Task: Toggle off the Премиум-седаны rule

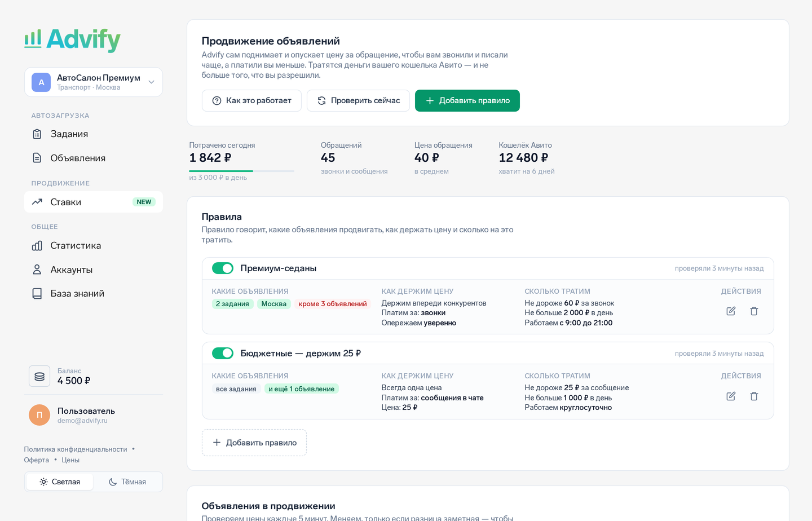Action: (x=223, y=268)
